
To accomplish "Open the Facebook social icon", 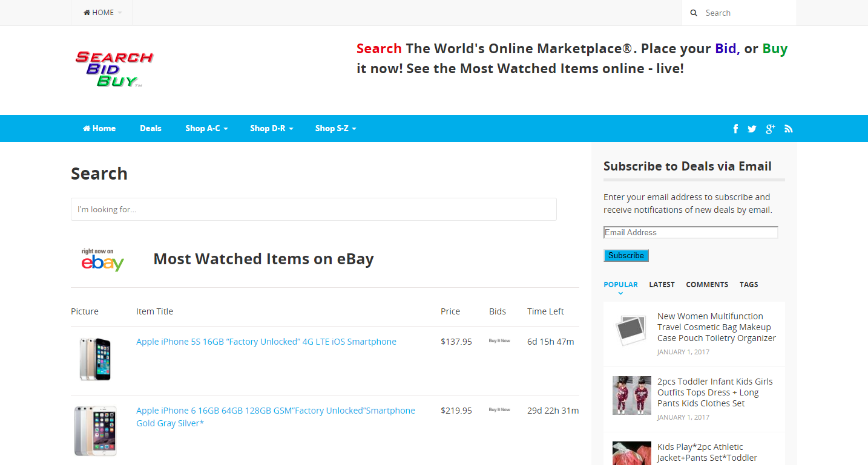I will click(x=735, y=129).
